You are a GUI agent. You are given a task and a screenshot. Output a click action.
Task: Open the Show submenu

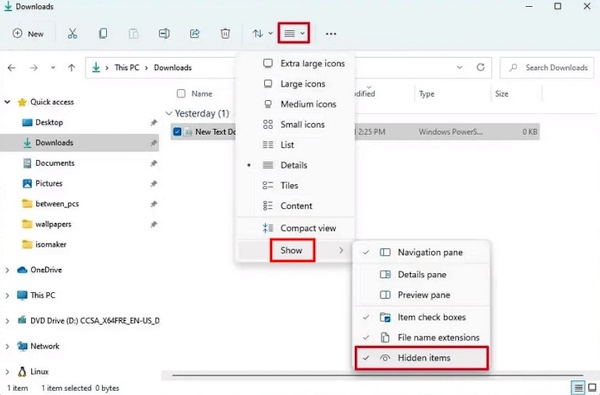pos(296,250)
